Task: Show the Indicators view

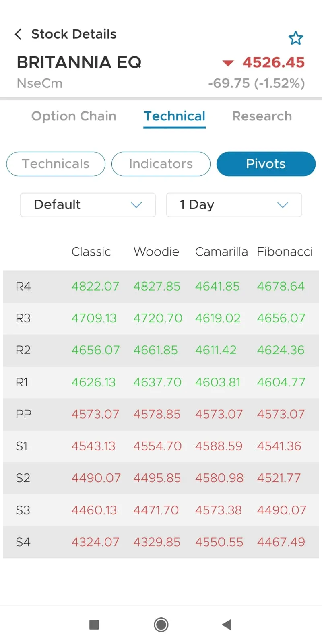Action: (161, 164)
